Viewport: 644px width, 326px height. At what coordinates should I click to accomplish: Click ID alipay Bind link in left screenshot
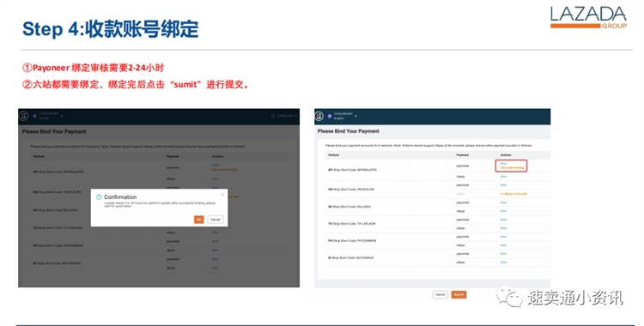pyautogui.click(x=216, y=268)
